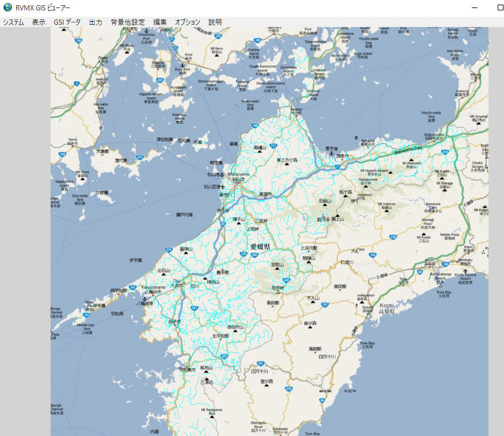
Task: Open the オプション menu
Action: click(x=188, y=22)
